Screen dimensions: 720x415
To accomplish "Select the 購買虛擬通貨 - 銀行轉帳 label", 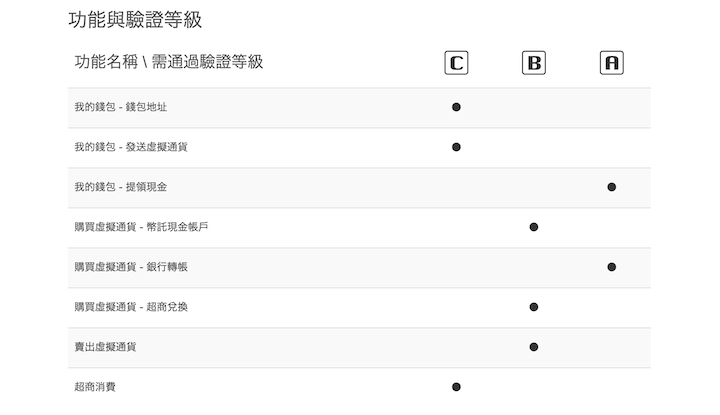I will click(131, 267).
